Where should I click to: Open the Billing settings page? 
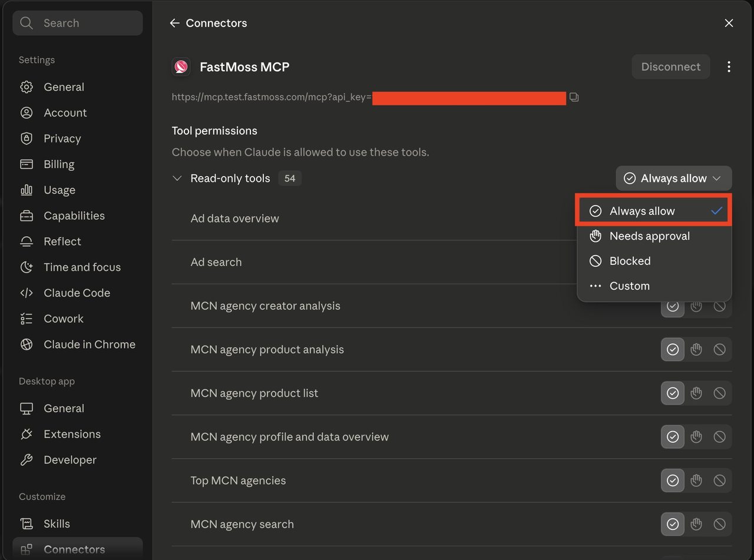(x=78, y=164)
